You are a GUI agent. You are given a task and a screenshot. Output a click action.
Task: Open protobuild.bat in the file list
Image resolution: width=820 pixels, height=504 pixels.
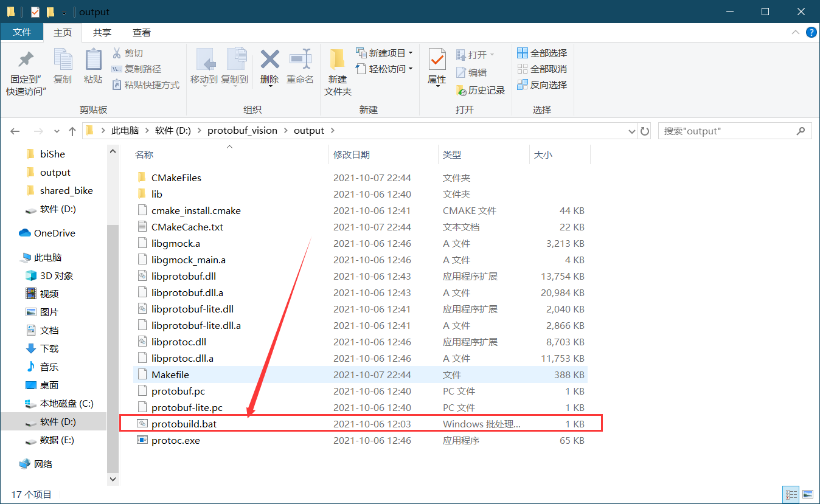click(x=183, y=424)
